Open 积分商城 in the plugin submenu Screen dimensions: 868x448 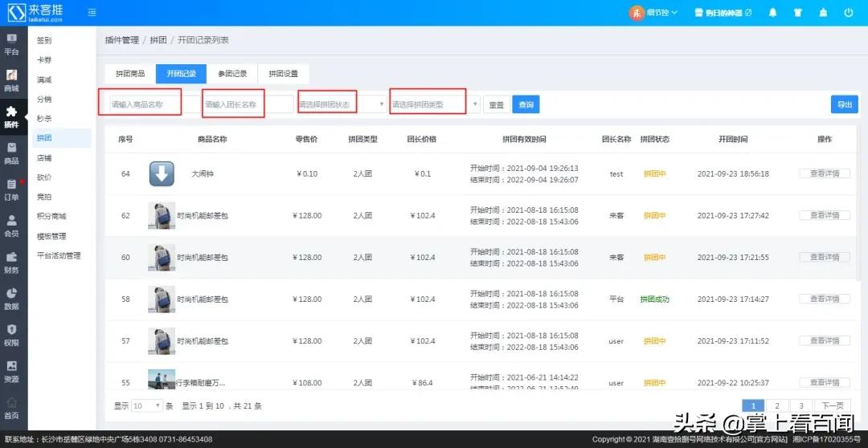[51, 216]
